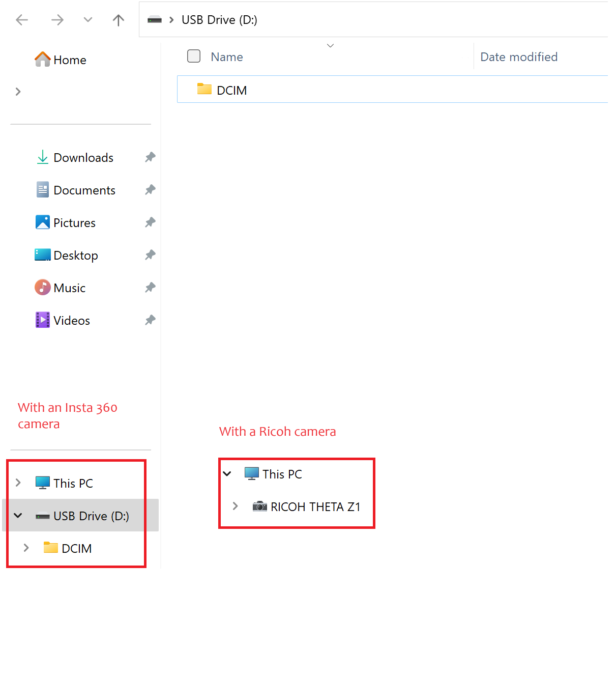
Task: Select Music in the navigation pane
Action: pyautogui.click(x=69, y=288)
